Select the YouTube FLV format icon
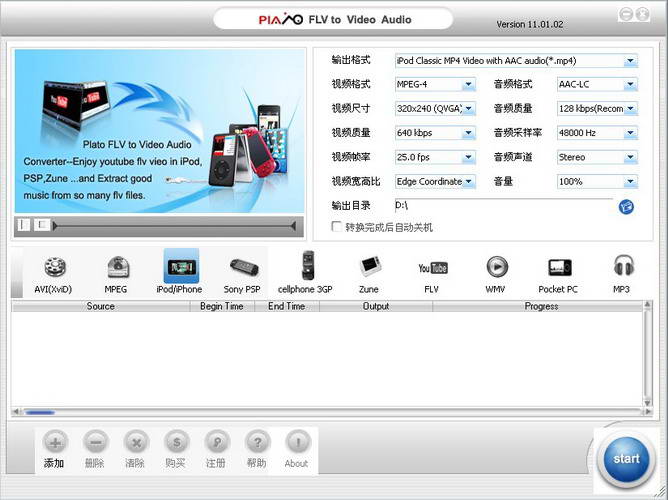The image size is (668, 500). coord(432,268)
